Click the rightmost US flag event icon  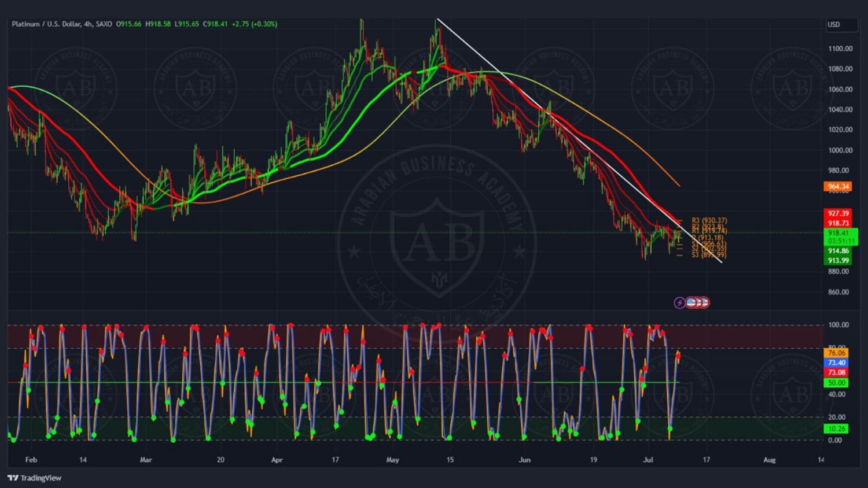[x=704, y=302]
